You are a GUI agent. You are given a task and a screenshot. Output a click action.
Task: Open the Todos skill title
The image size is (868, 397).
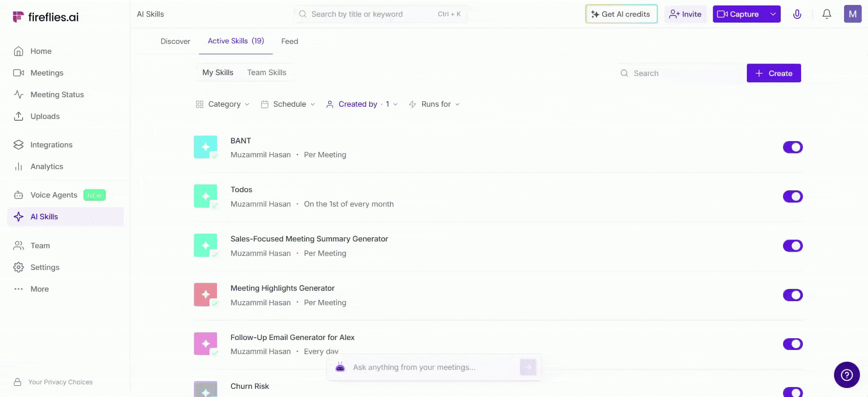pyautogui.click(x=241, y=189)
